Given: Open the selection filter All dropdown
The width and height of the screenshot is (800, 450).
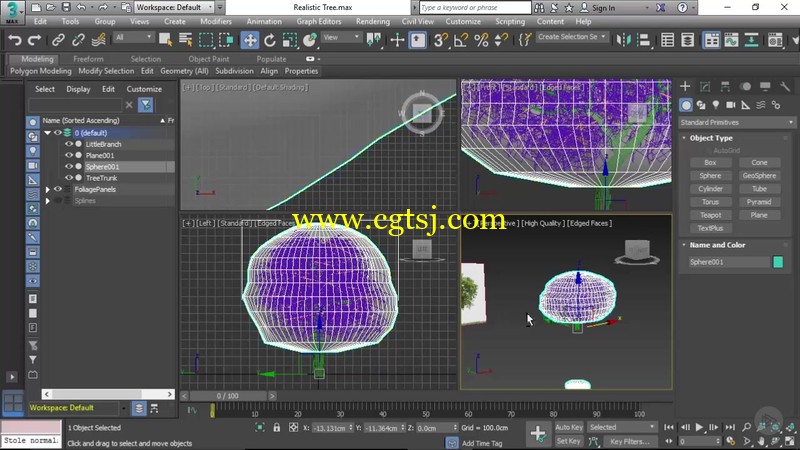Looking at the screenshot, I should [134, 37].
